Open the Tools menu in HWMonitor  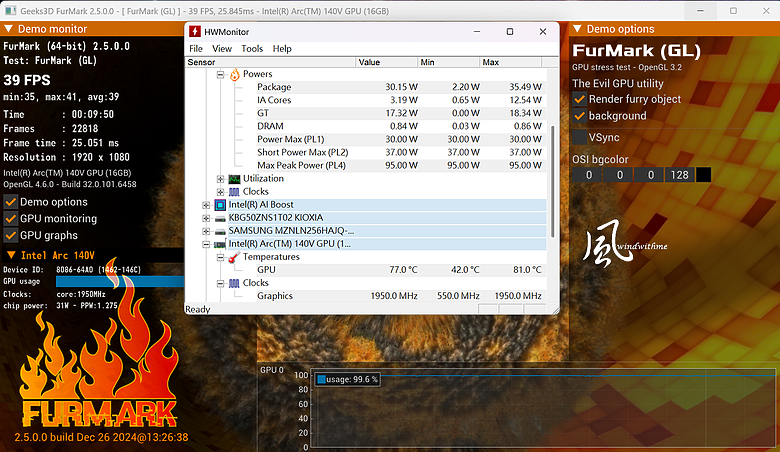[x=252, y=49]
